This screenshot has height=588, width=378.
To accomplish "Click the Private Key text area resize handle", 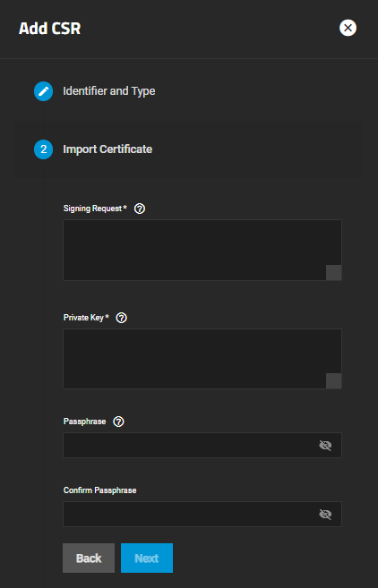I will point(334,381).
